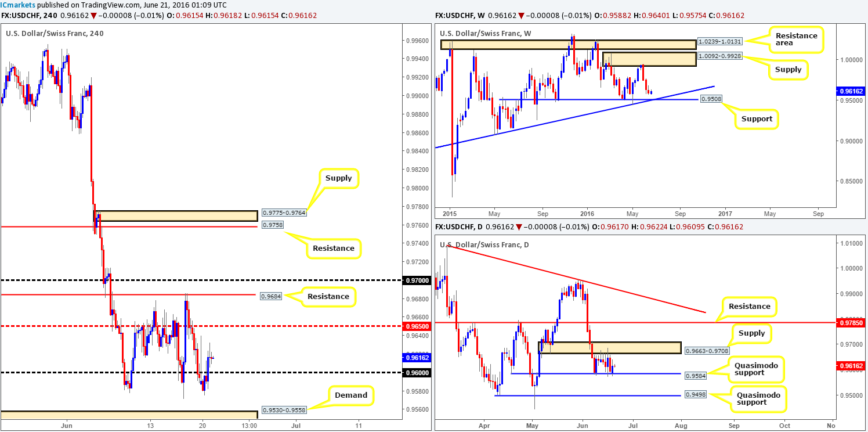Click the Oct label on daily time axis
The image size is (868, 432).
tap(784, 425)
